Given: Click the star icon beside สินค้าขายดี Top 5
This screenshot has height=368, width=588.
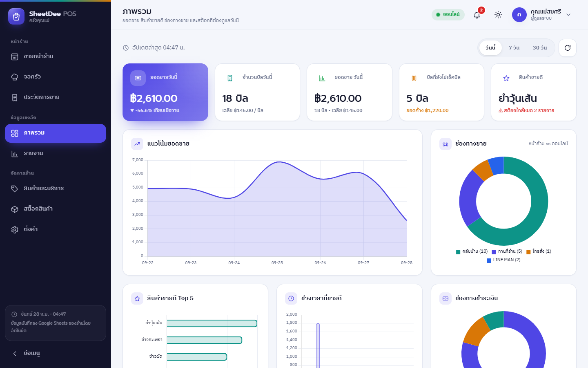Looking at the screenshot, I should (x=137, y=298).
